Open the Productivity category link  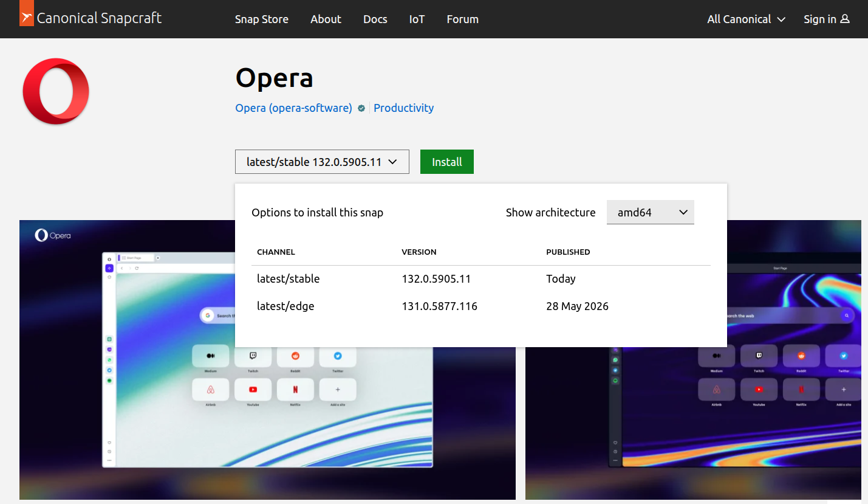tap(403, 108)
